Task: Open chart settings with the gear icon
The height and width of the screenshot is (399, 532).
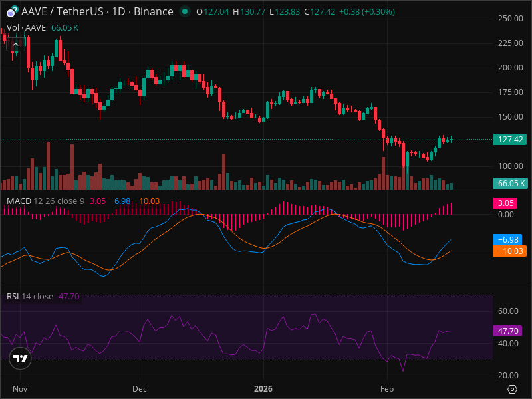Action: (512, 389)
